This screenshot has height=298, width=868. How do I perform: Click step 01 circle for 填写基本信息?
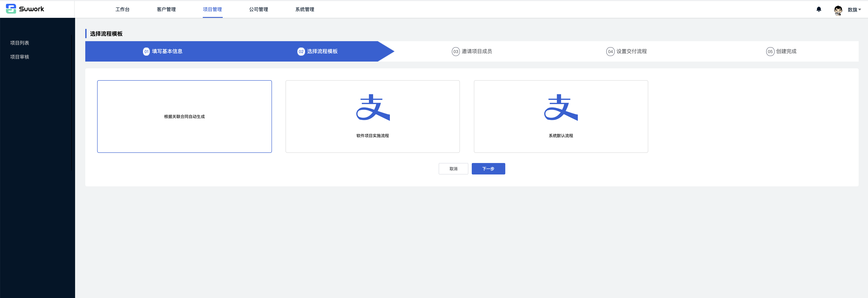[146, 52]
